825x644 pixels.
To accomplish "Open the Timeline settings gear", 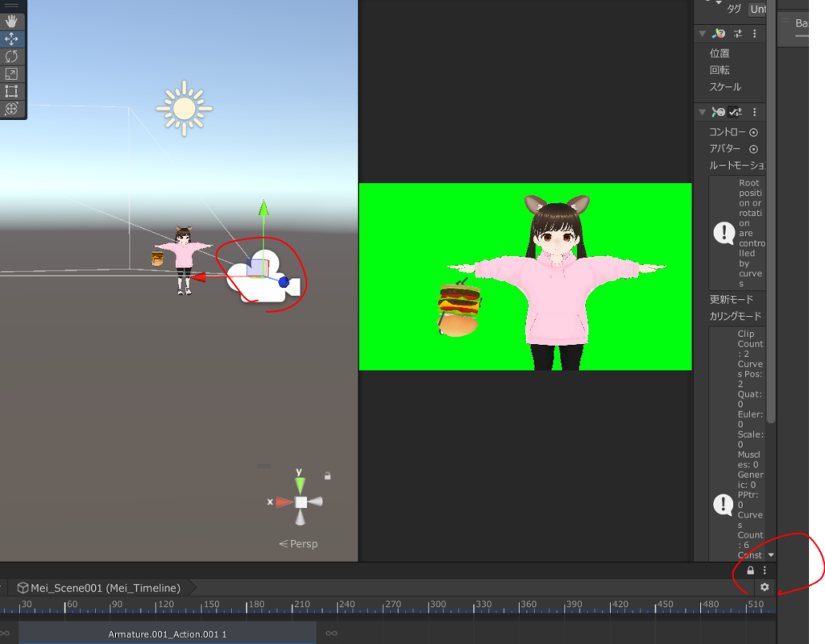I will coord(764,588).
